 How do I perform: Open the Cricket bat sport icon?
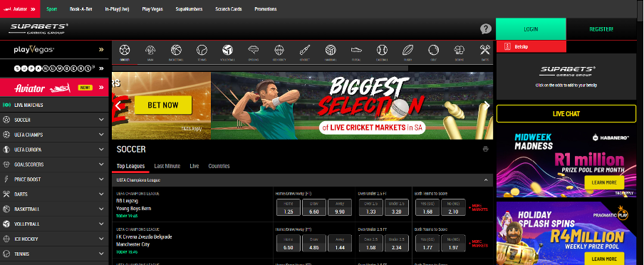point(305,50)
